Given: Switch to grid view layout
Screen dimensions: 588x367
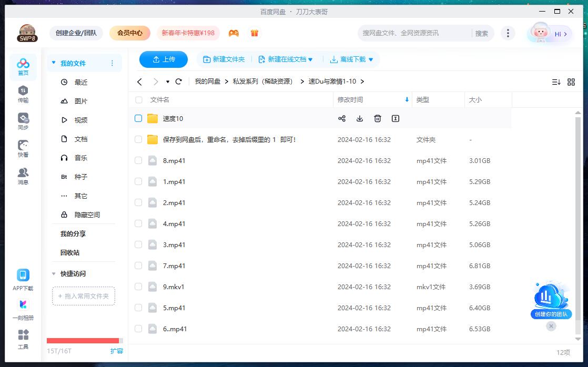Looking at the screenshot, I should coord(571,82).
